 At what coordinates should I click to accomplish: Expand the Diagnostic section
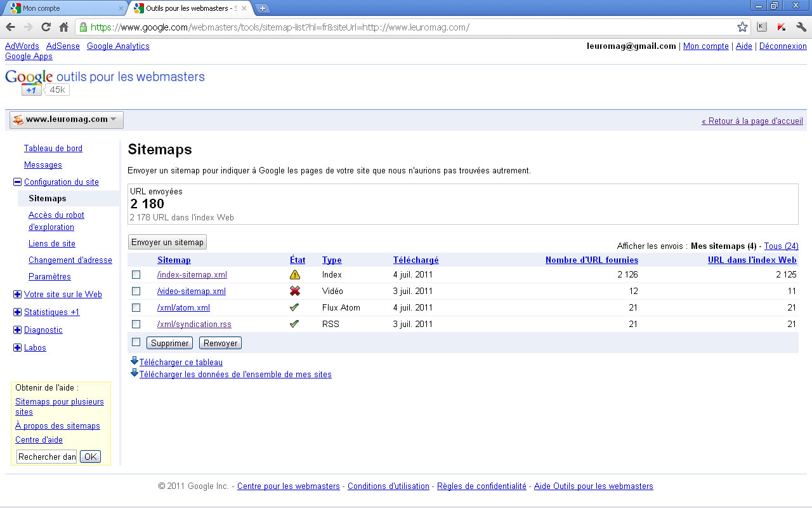coord(17,330)
